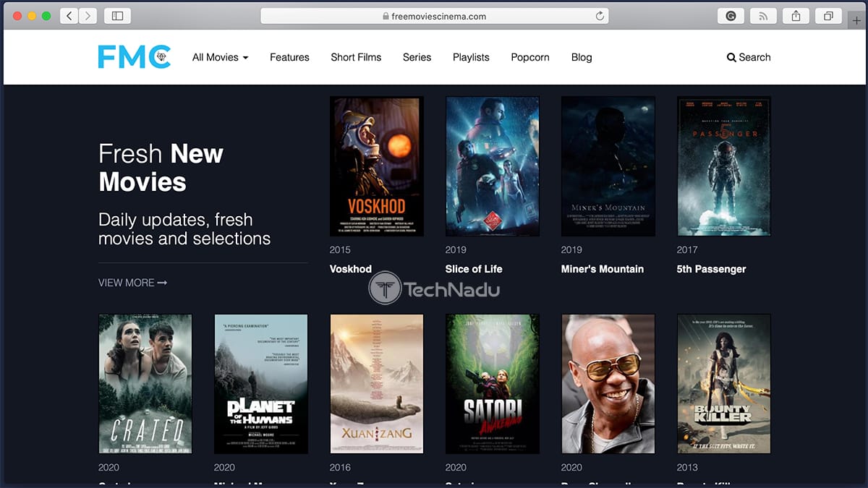Go back with Safari's back arrow
The height and width of the screenshot is (488, 868).
[69, 16]
